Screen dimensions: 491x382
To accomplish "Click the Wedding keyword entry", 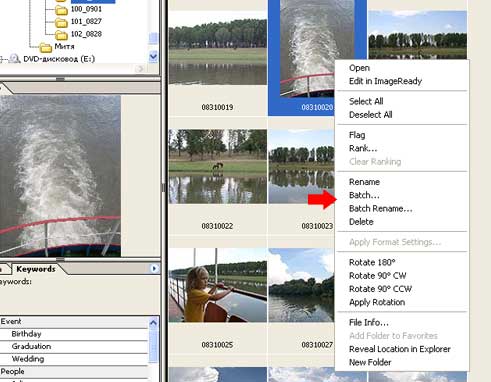I will point(28,359).
